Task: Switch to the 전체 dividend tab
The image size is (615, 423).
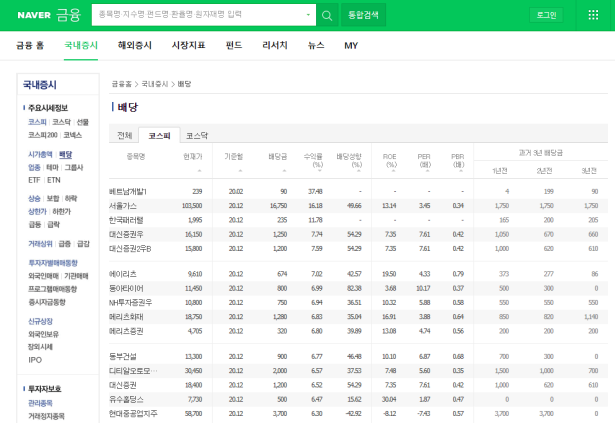Action: (x=124, y=135)
